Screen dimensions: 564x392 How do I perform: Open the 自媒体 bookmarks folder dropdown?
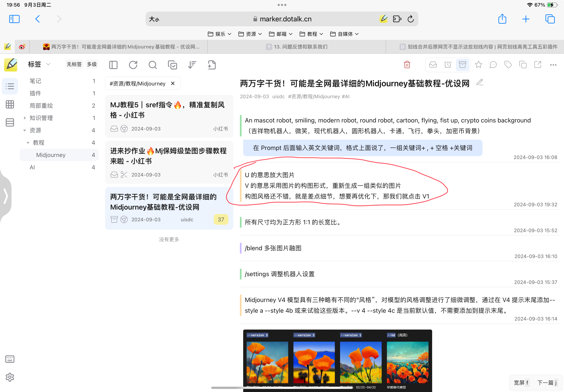pos(344,34)
